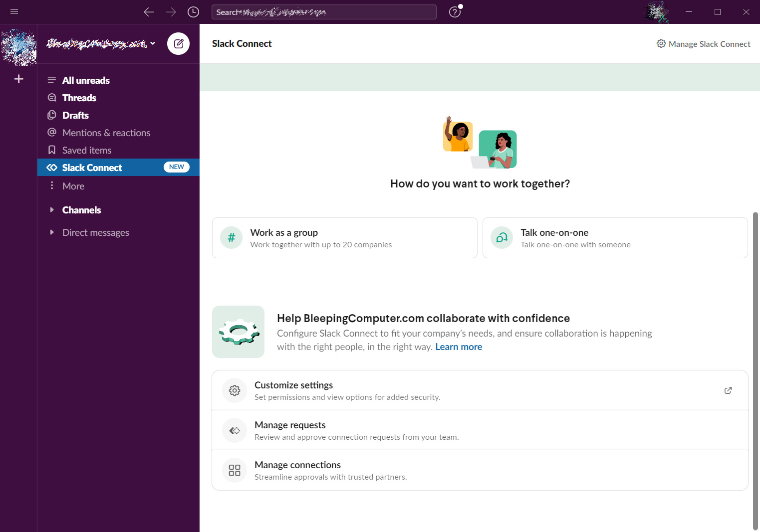The width and height of the screenshot is (760, 532).
Task: Open Saved items
Action: [x=118, y=150]
